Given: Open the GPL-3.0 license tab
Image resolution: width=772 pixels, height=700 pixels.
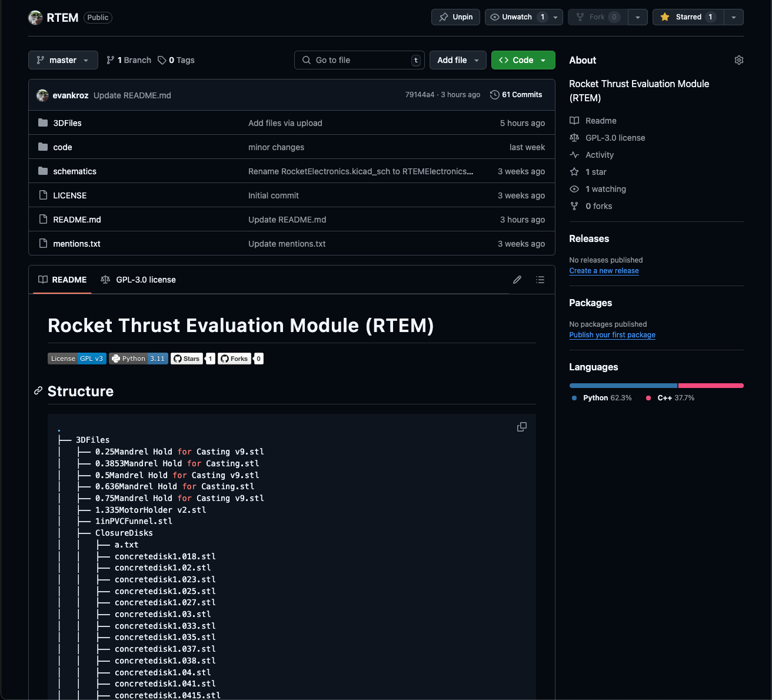Looking at the screenshot, I should point(138,280).
